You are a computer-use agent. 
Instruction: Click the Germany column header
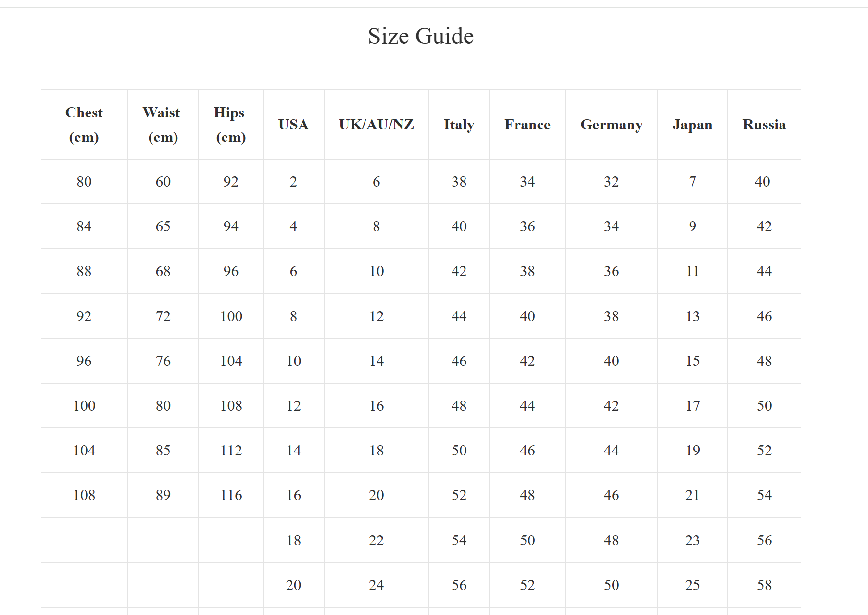click(x=611, y=125)
